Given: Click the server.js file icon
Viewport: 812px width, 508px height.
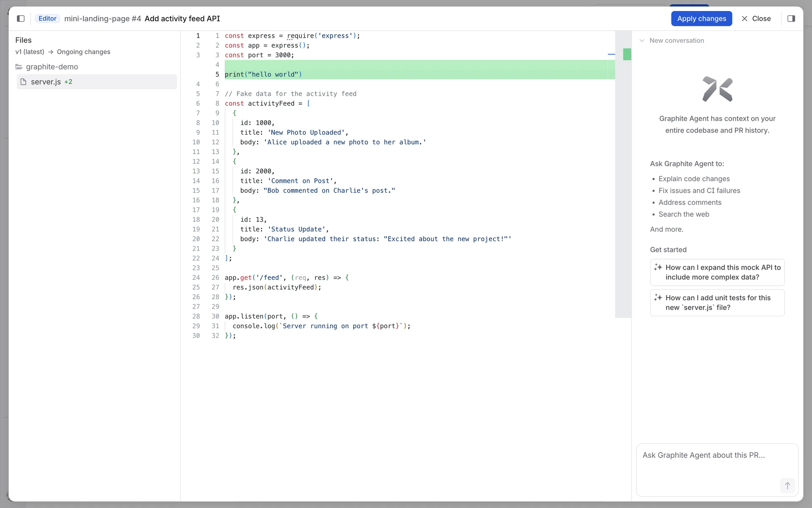Looking at the screenshot, I should tap(24, 82).
